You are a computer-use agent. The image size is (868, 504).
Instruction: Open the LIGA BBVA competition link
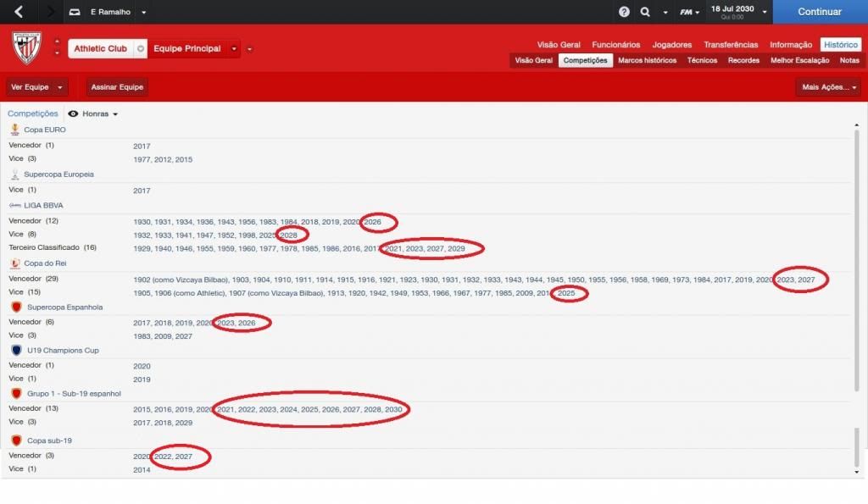click(x=43, y=205)
